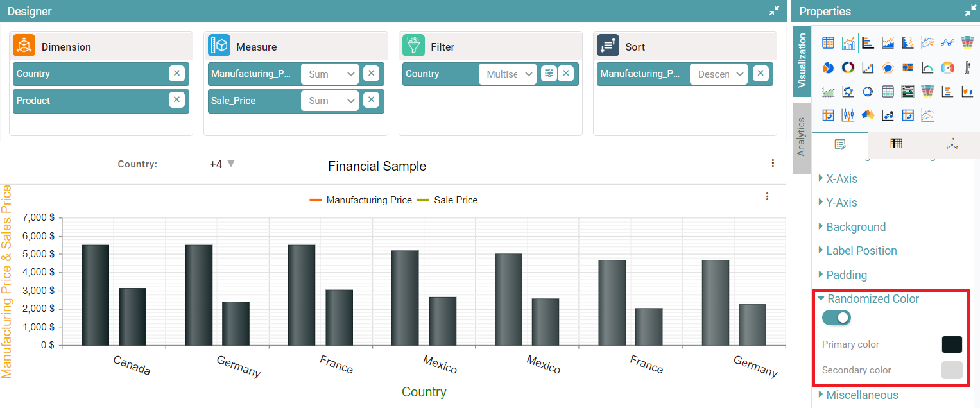Image resolution: width=980 pixels, height=408 pixels.
Task: Click Sale Price legend entry
Action: (x=455, y=200)
